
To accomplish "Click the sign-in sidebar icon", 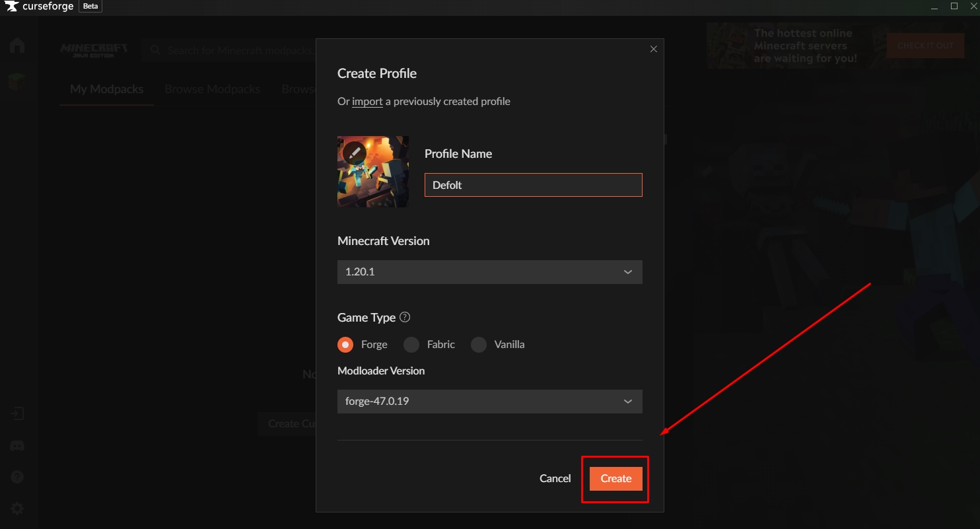I will click(17, 414).
